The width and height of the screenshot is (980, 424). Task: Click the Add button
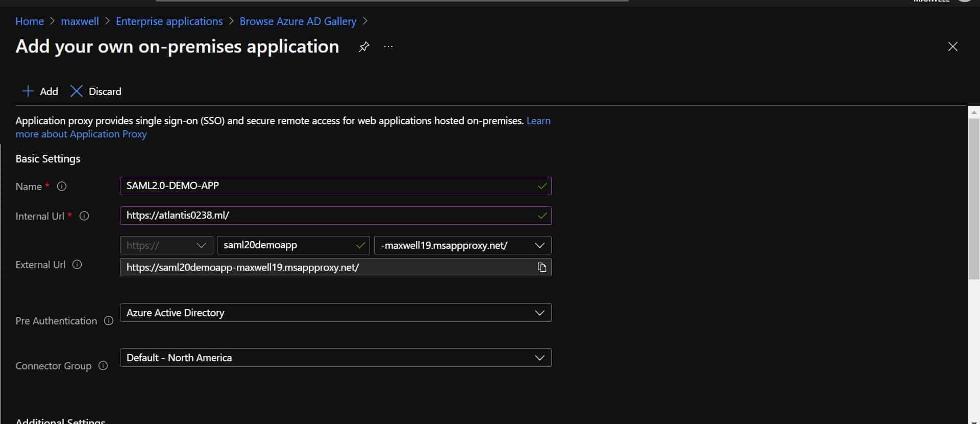[x=40, y=91]
